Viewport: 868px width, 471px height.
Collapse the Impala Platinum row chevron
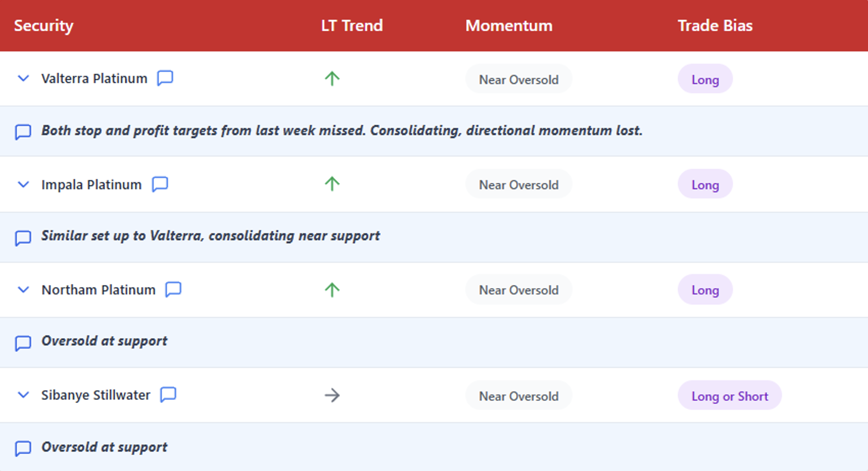(x=23, y=184)
